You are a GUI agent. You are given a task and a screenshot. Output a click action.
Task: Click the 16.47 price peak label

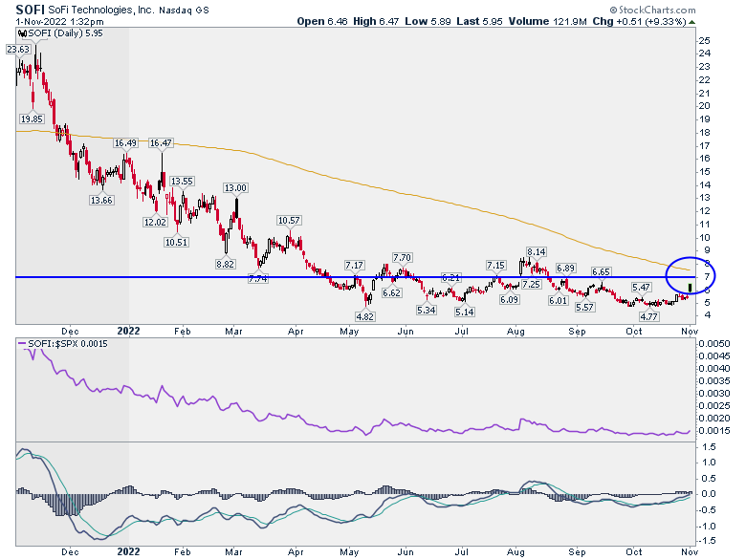pos(161,142)
